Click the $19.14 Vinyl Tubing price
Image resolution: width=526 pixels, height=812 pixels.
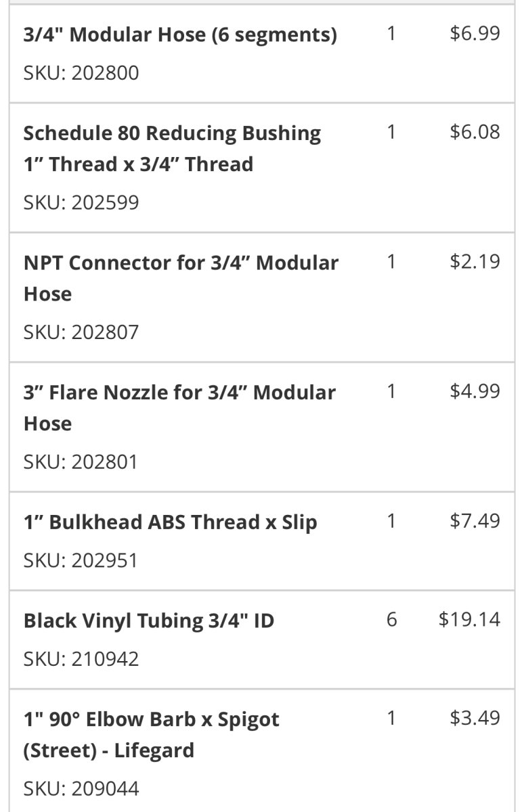[x=469, y=620]
